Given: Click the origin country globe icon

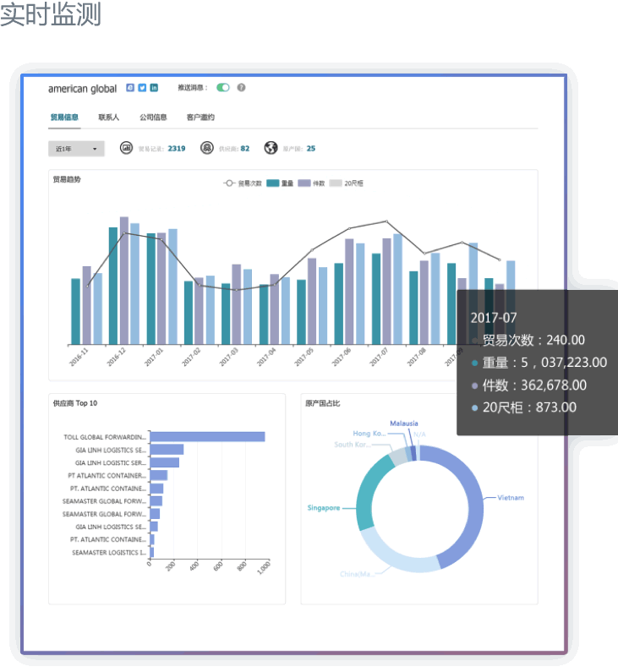Looking at the screenshot, I should [x=271, y=149].
